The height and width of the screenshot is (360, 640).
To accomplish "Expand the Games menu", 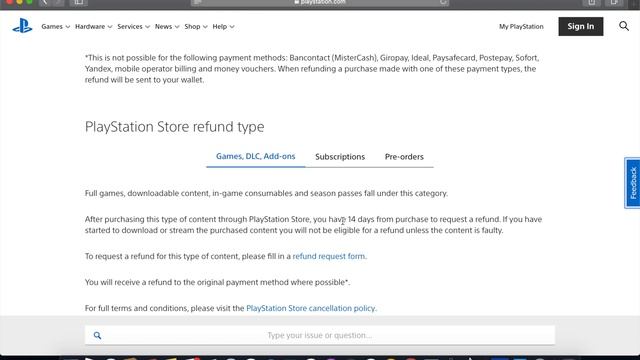I will coord(56,27).
